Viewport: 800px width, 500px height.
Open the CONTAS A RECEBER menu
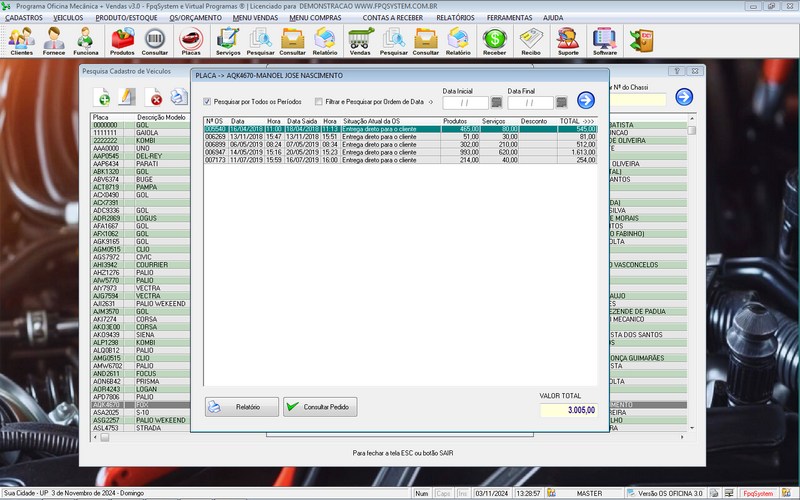coord(392,17)
